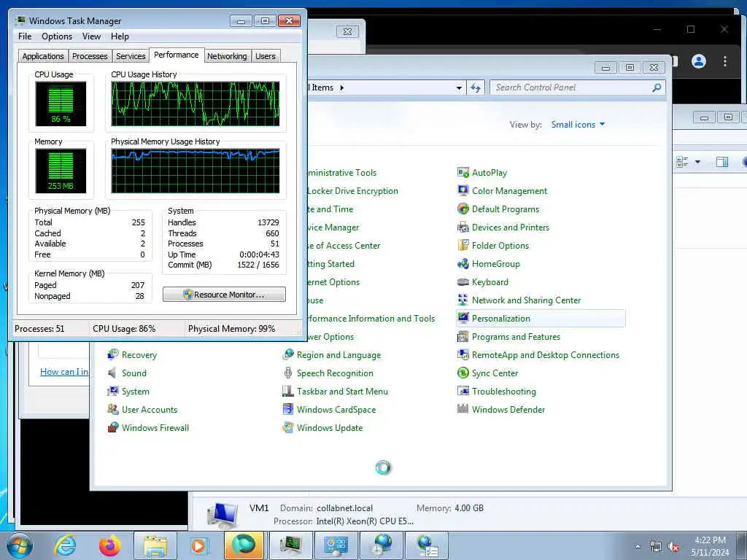
Task: Expand breadcrumb arrow after Items
Action: (341, 87)
